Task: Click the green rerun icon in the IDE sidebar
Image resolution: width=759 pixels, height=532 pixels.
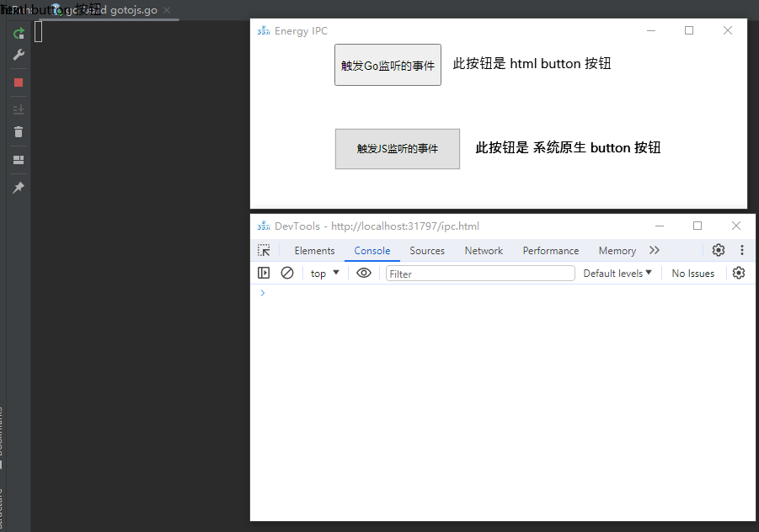Action: coord(19,34)
